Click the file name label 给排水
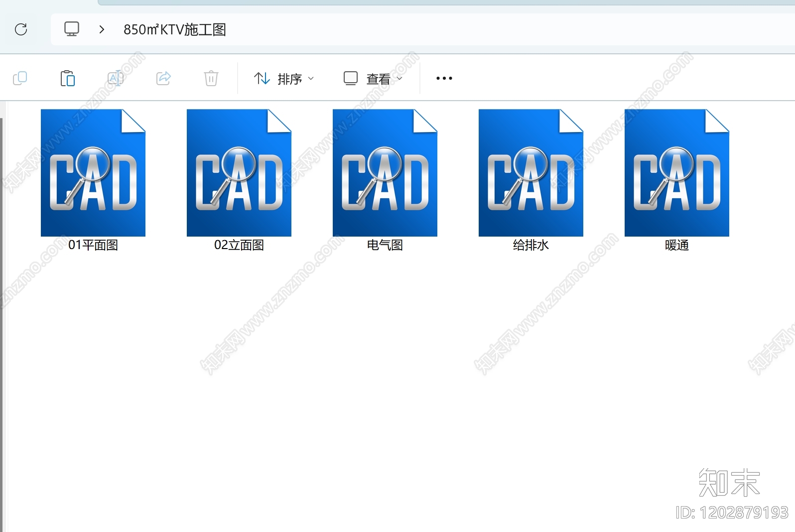This screenshot has width=795, height=532. [x=531, y=245]
